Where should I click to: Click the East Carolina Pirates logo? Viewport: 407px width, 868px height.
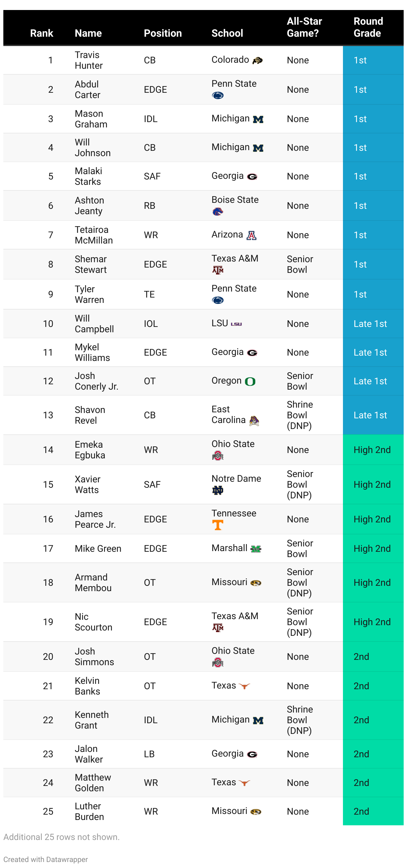pyautogui.click(x=254, y=421)
